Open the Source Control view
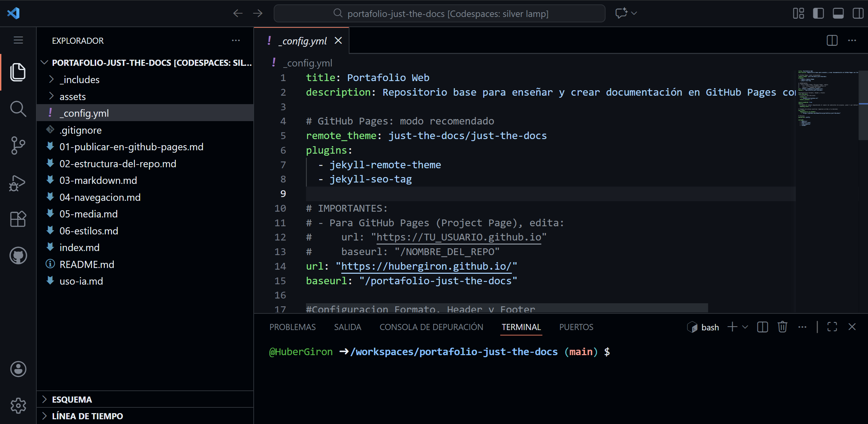 click(x=18, y=146)
